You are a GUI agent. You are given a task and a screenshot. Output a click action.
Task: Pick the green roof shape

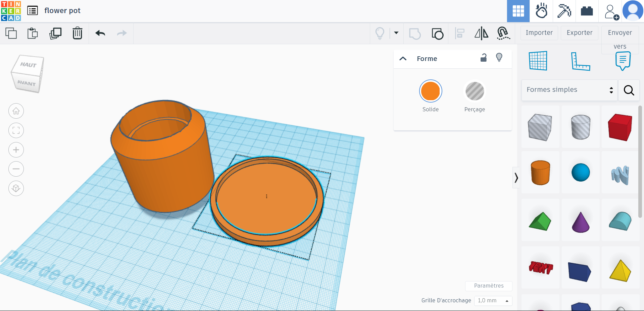tap(540, 221)
